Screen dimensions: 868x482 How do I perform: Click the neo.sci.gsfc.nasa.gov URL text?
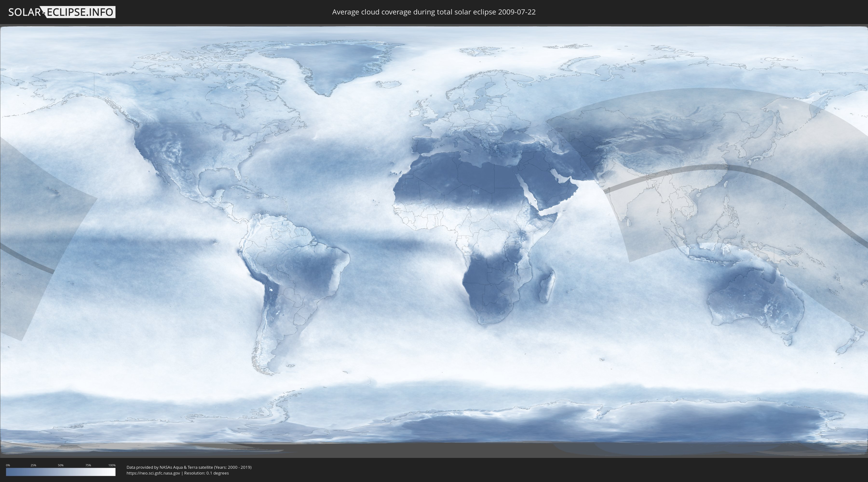point(153,473)
